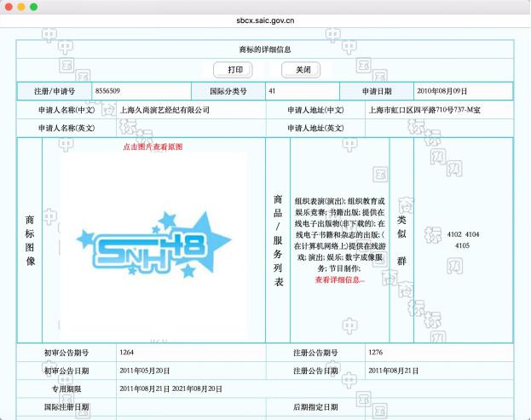
Task: Select the class number 41 cell
Action: pyautogui.click(x=303, y=91)
